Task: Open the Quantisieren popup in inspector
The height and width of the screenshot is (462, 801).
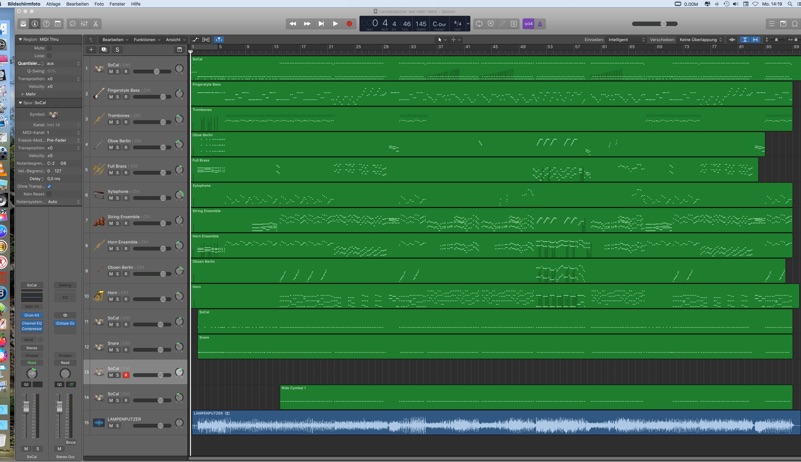Action: (x=63, y=63)
